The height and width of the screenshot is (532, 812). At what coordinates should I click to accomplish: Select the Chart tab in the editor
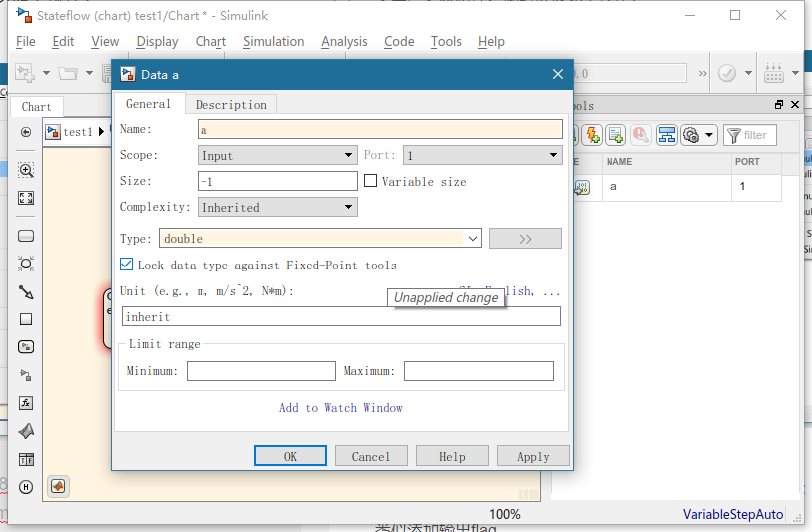click(x=37, y=107)
